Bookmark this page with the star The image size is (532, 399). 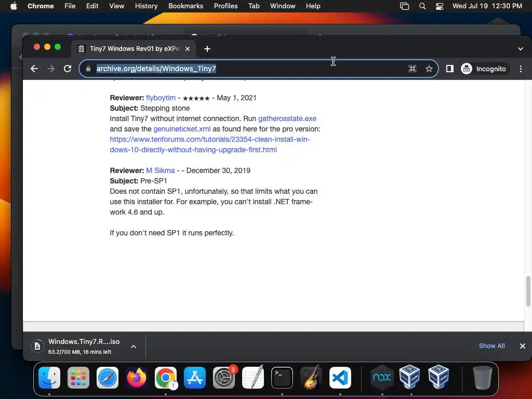point(429,69)
